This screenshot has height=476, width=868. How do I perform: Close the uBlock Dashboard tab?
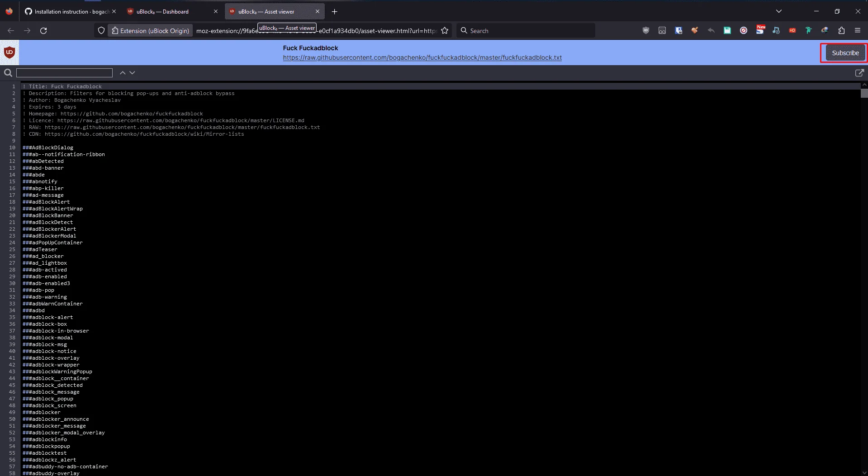click(x=216, y=11)
